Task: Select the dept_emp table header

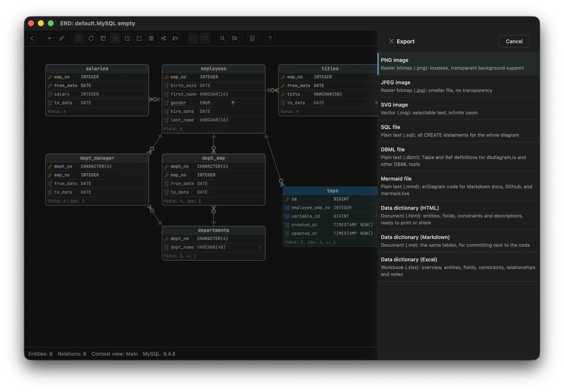Action: coord(213,158)
